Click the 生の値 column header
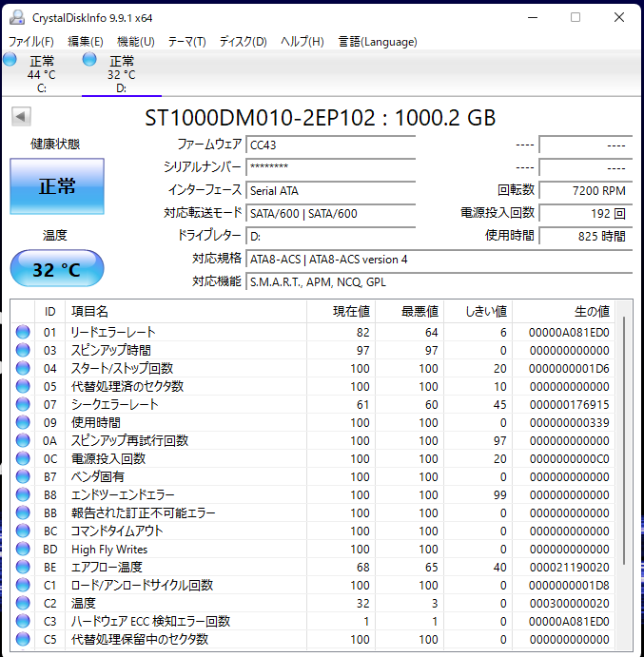This screenshot has width=644, height=657. pos(563,311)
